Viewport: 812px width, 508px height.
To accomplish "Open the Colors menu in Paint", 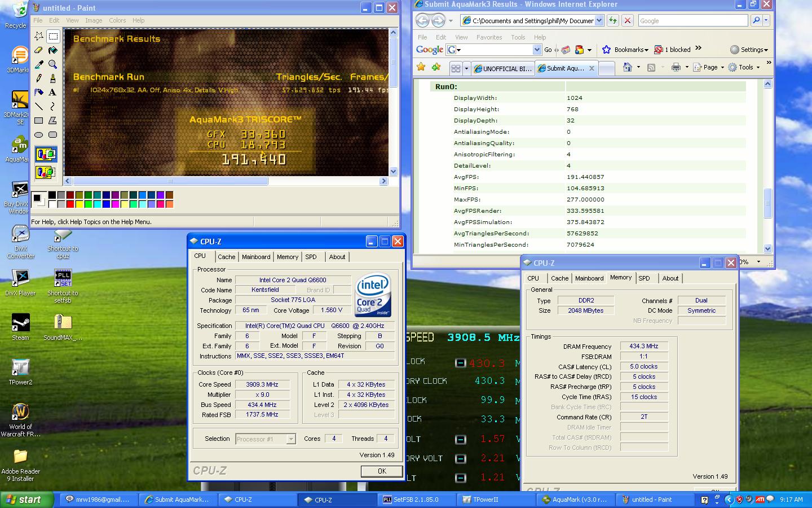I will 117,20.
